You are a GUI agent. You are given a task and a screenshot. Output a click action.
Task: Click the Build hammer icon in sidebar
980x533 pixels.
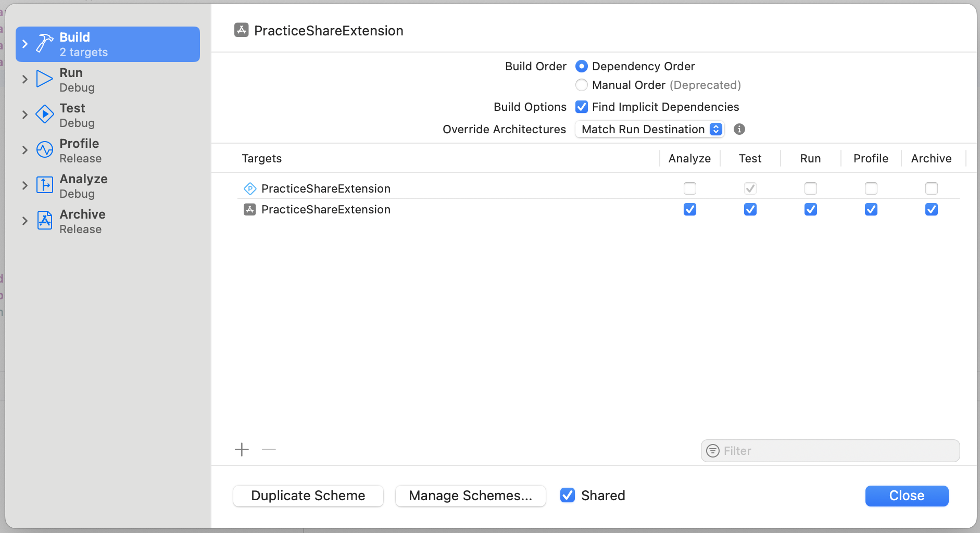[x=45, y=44]
